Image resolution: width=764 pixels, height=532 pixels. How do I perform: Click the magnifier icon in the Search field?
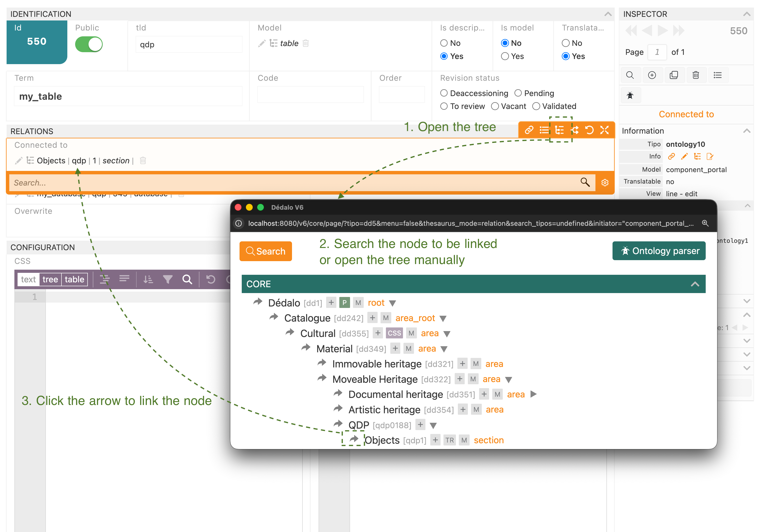[x=585, y=182]
